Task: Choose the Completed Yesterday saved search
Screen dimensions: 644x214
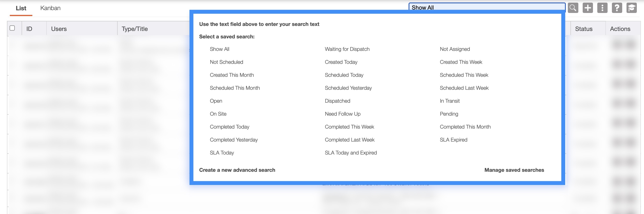Action: (x=234, y=140)
